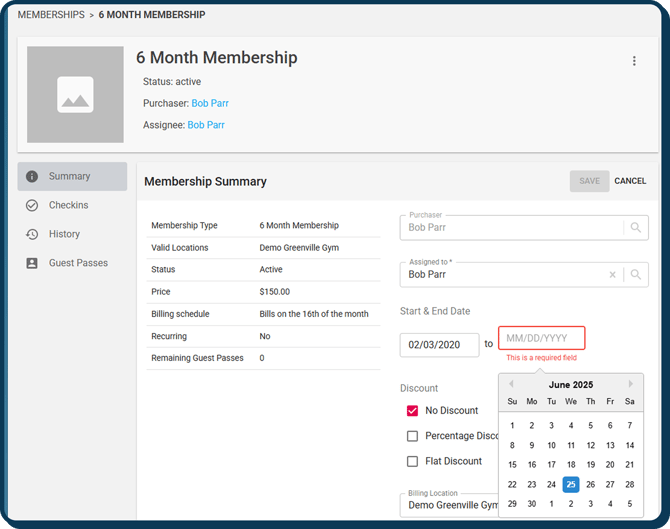Screen dimensions: 670x529
Task: Open purchaser Bob Parr link
Action: (x=210, y=103)
